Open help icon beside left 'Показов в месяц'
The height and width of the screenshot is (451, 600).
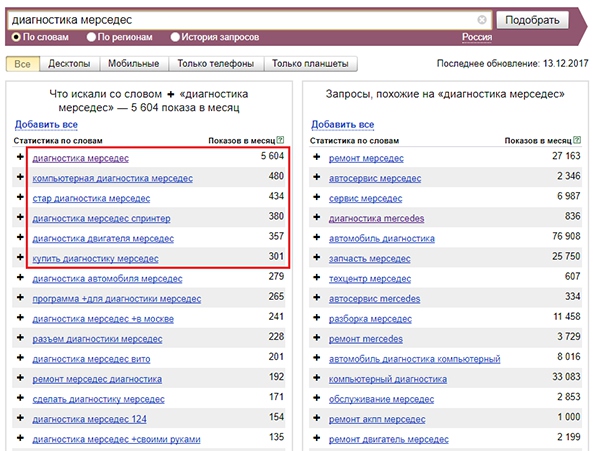[x=280, y=140]
